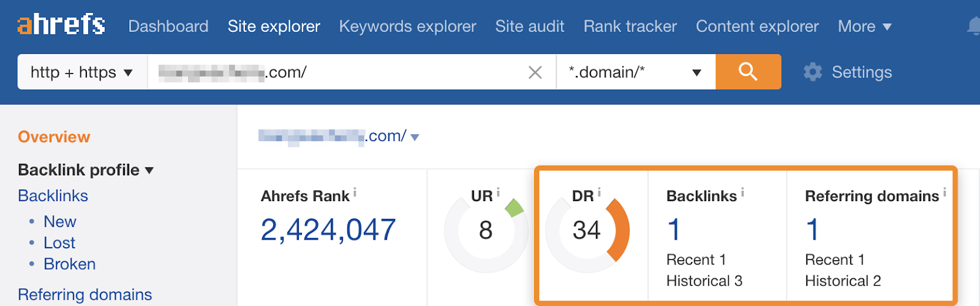Open the *.domain/* mode dropdown
The height and width of the screenshot is (306, 980).
pyautogui.click(x=635, y=72)
